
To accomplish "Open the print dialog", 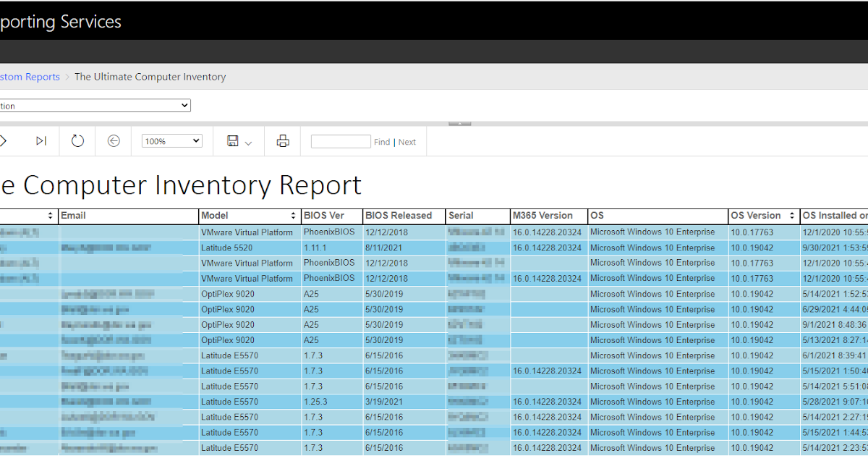I will [281, 140].
